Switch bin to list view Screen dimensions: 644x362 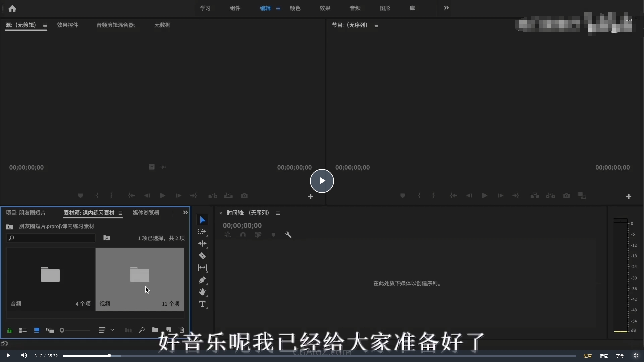(23, 330)
